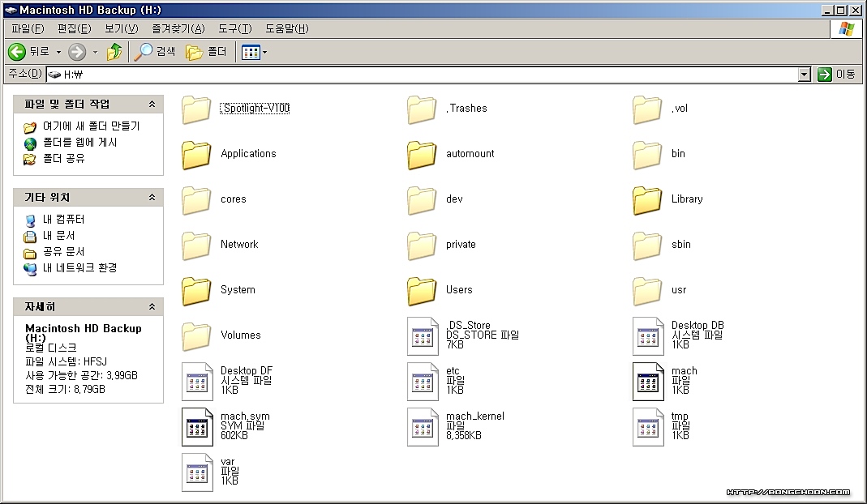Open 공유 문서 from other places
Viewport: 867px width, 504px height.
(x=63, y=251)
